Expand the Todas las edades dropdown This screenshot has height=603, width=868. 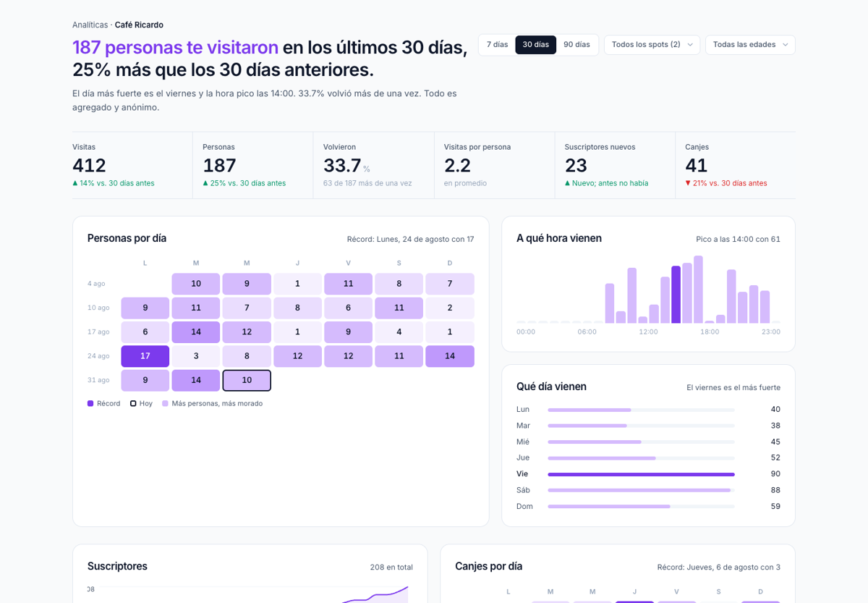[750, 45]
